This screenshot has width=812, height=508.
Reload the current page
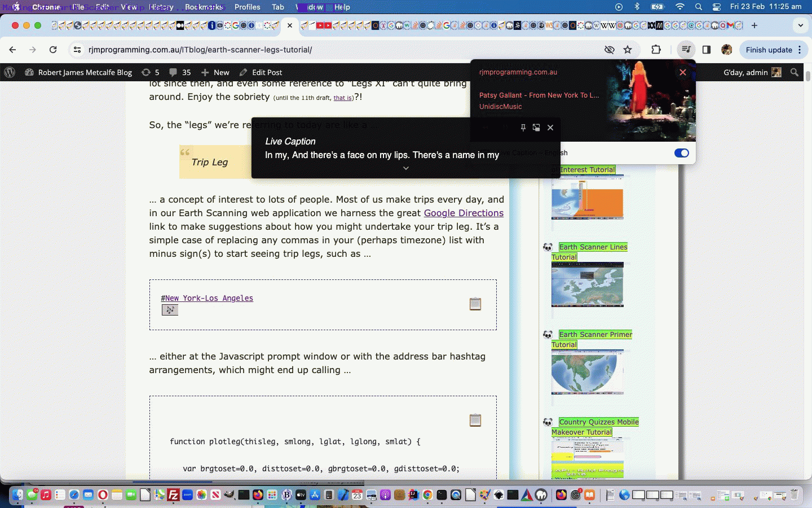[53, 50]
